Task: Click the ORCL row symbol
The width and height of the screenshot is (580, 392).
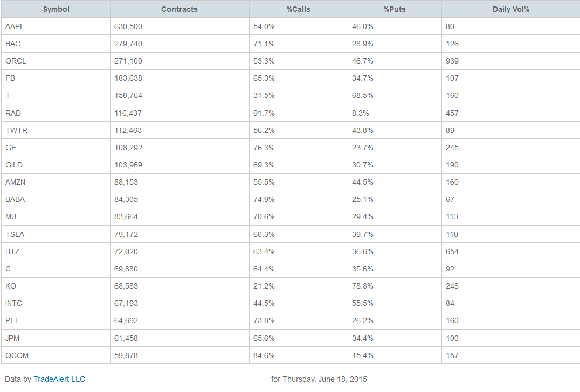Action: point(16,61)
